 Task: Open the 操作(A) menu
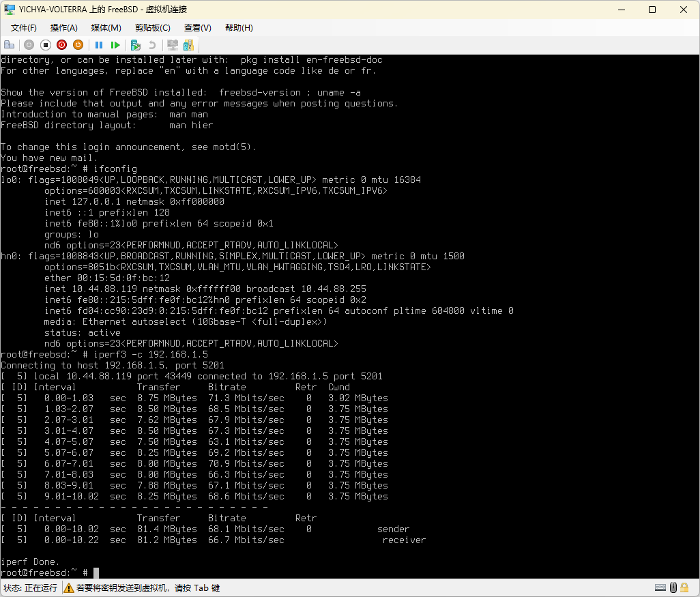(64, 28)
